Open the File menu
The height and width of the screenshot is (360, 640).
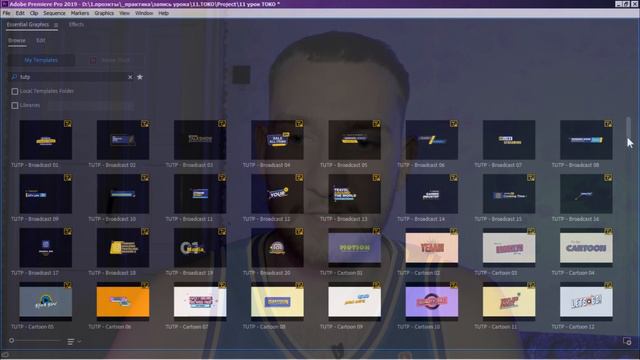tap(6, 13)
